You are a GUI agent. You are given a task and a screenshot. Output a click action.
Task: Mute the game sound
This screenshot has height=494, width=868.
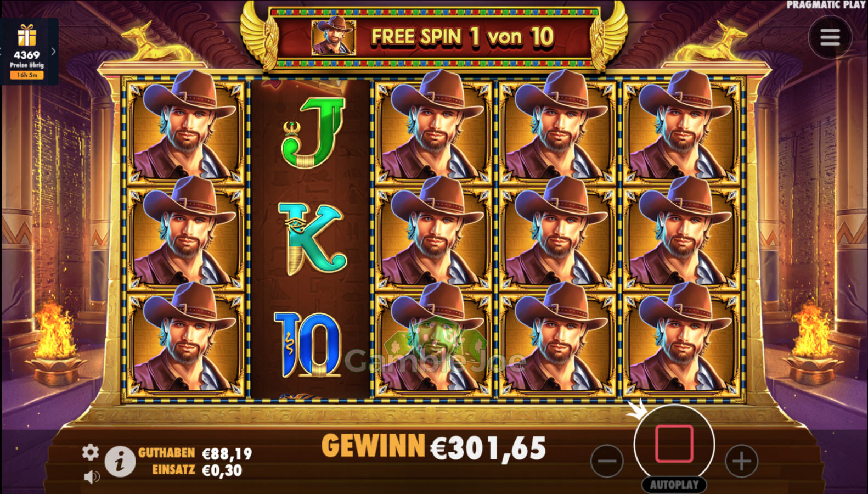pyautogui.click(x=92, y=476)
